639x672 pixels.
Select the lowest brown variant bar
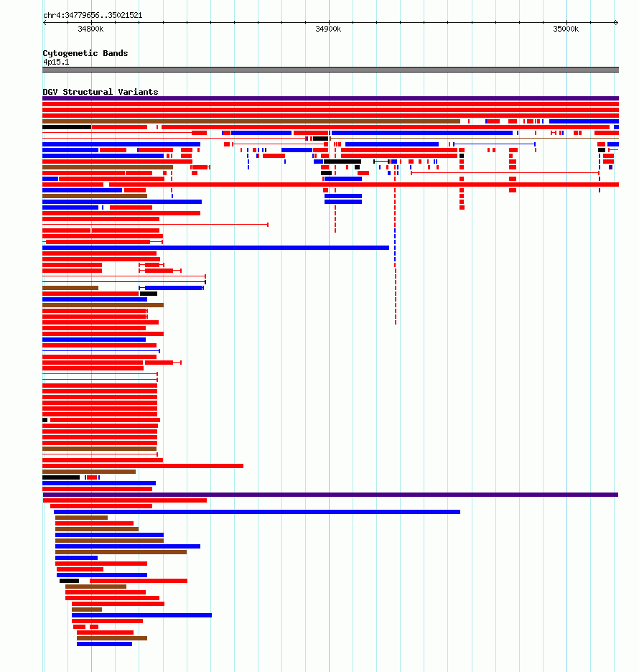click(112, 638)
